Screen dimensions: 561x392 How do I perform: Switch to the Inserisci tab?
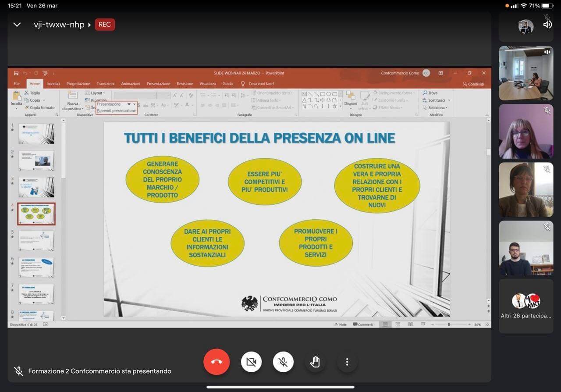(x=53, y=84)
